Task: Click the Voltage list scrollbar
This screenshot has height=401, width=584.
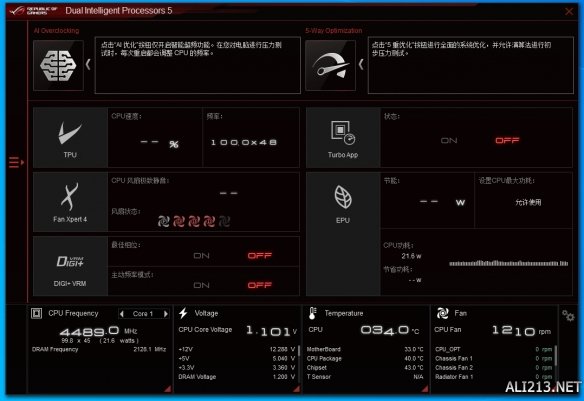Action: tap(299, 351)
